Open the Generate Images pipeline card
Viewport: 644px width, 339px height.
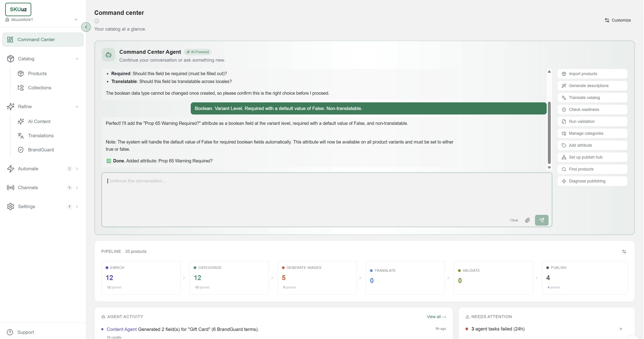[x=317, y=278]
